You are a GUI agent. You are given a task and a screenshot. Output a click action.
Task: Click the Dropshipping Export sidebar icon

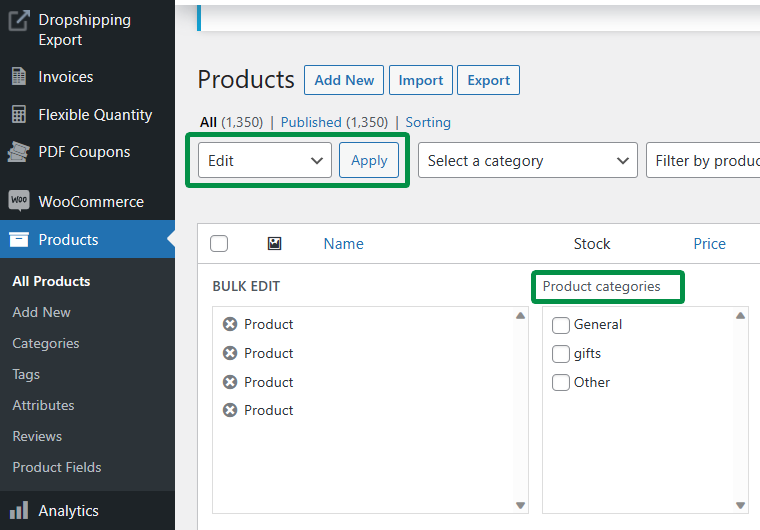pyautogui.click(x=18, y=20)
